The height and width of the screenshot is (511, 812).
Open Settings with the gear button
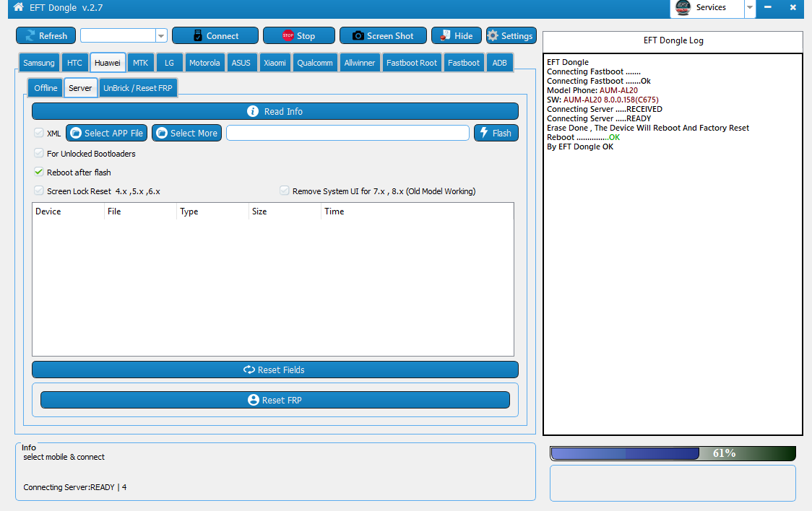(x=510, y=35)
